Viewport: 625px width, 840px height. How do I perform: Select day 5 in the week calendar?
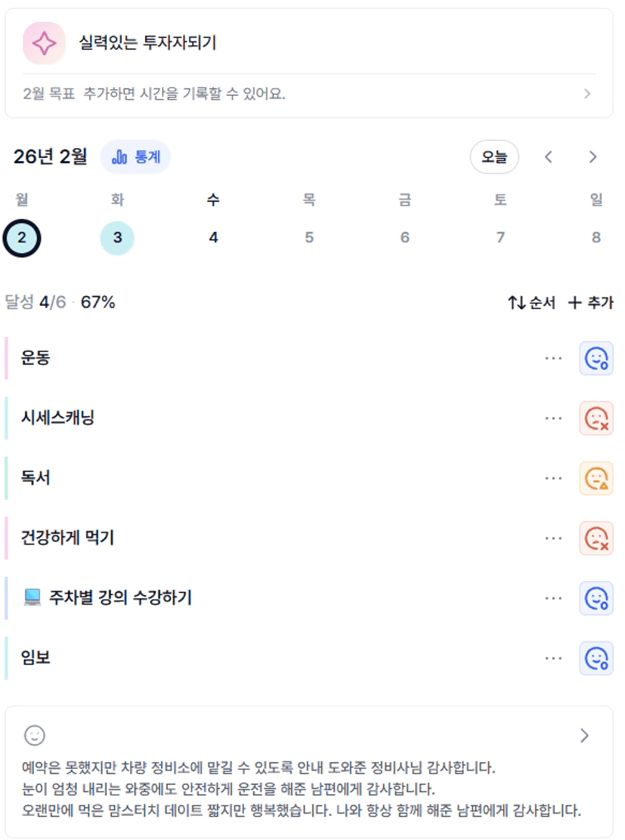309,238
